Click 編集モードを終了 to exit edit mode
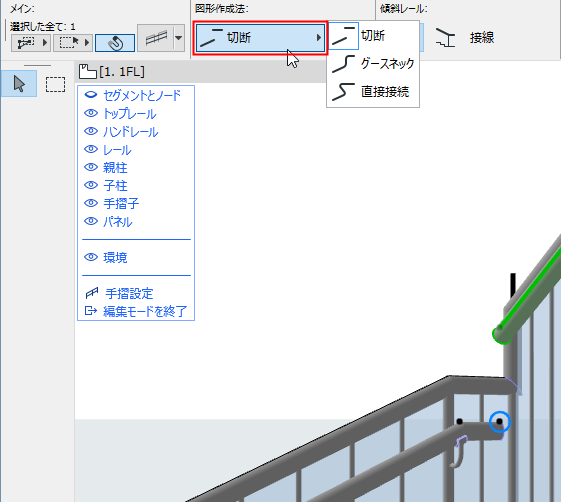The image size is (561, 502). click(145, 311)
